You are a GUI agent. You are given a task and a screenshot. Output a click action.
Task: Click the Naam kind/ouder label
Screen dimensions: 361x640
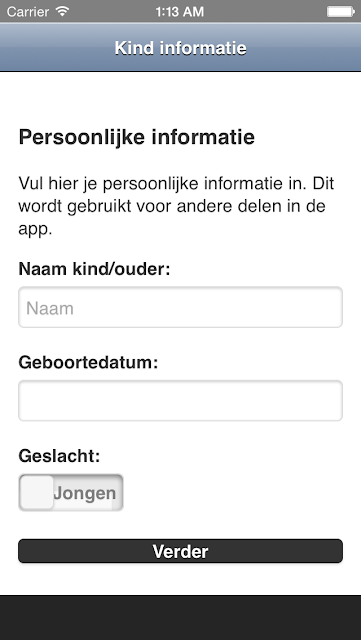pos(94,269)
